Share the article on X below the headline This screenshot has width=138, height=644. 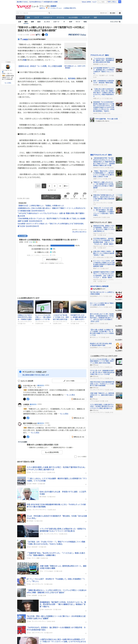click(x=43, y=35)
